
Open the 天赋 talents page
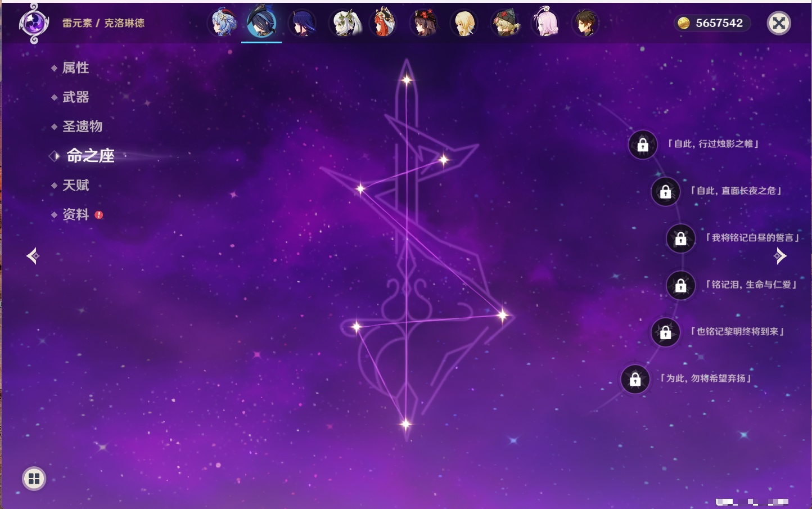75,185
